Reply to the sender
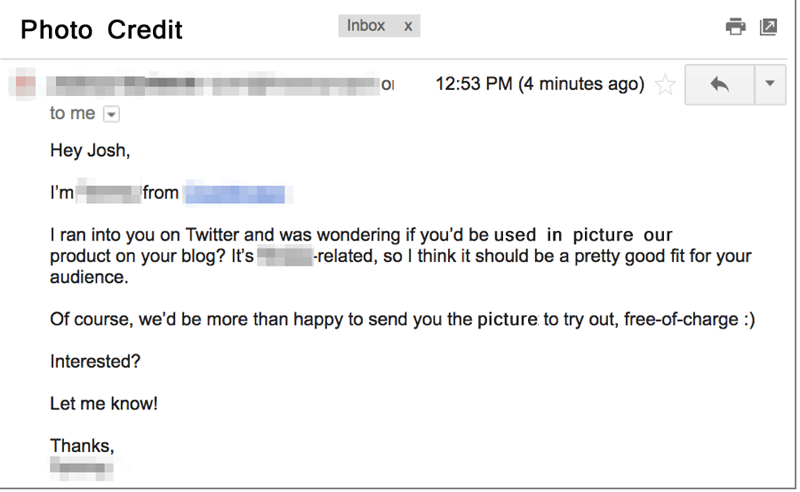This screenshot has width=800, height=492. 718,85
